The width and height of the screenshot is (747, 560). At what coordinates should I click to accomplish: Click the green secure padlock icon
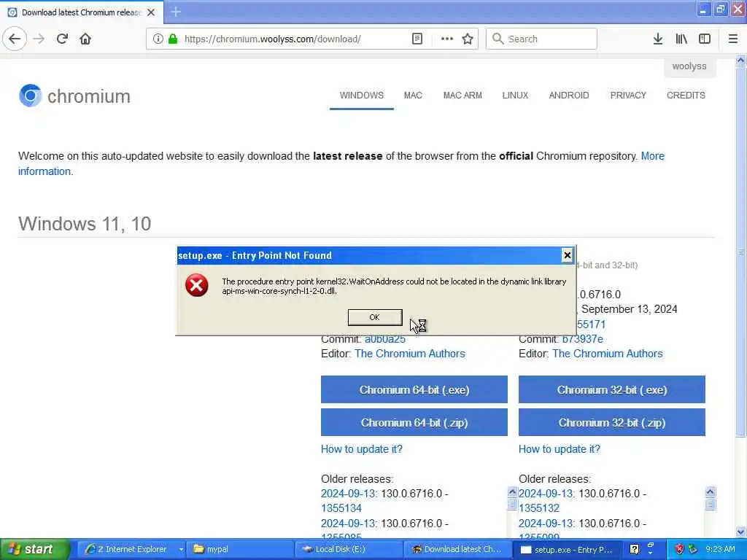(x=173, y=39)
